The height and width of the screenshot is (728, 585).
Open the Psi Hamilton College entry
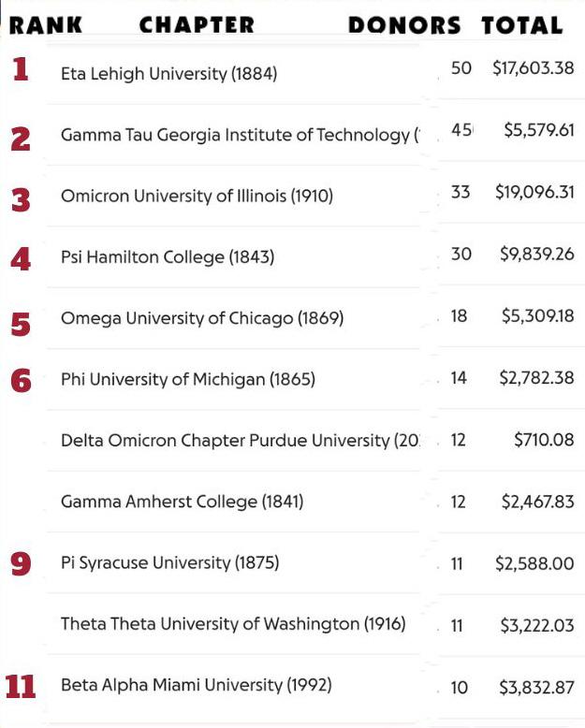(168, 257)
